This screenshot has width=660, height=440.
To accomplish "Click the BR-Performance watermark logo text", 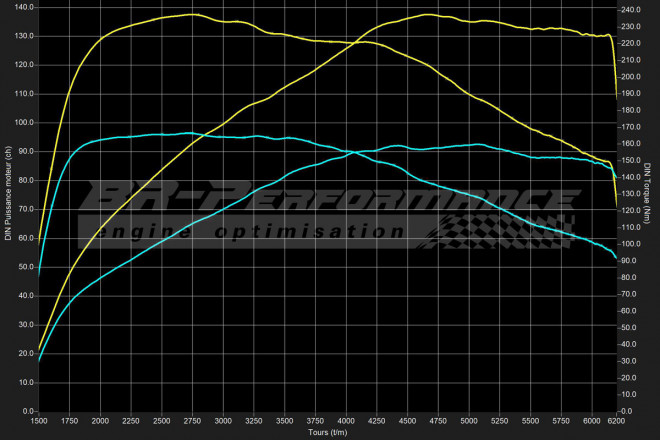I will click(x=330, y=198).
